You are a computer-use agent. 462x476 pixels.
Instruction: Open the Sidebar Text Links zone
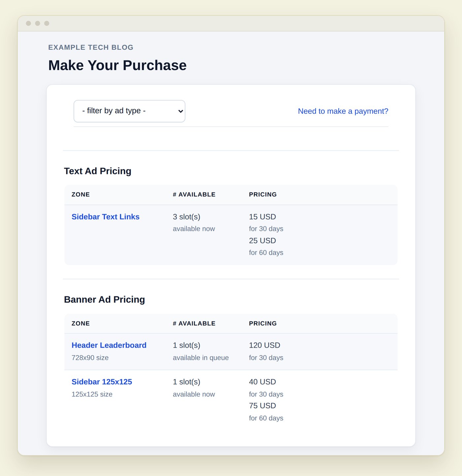[x=106, y=217]
